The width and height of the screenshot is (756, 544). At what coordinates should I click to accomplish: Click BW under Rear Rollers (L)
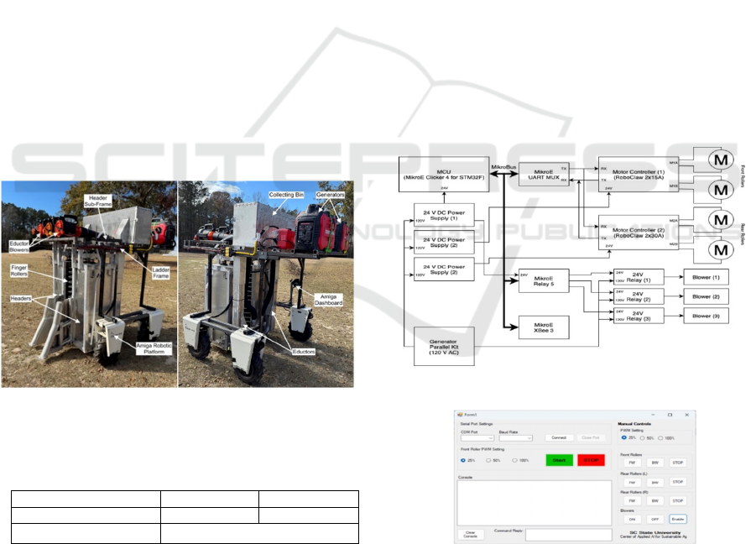click(654, 482)
